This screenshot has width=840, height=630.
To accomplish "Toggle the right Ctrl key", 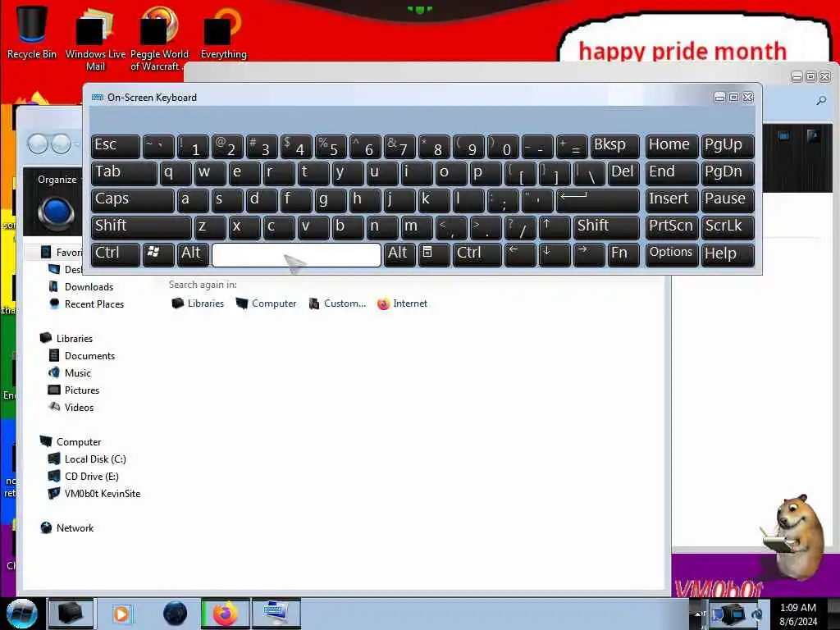I will click(x=477, y=254).
